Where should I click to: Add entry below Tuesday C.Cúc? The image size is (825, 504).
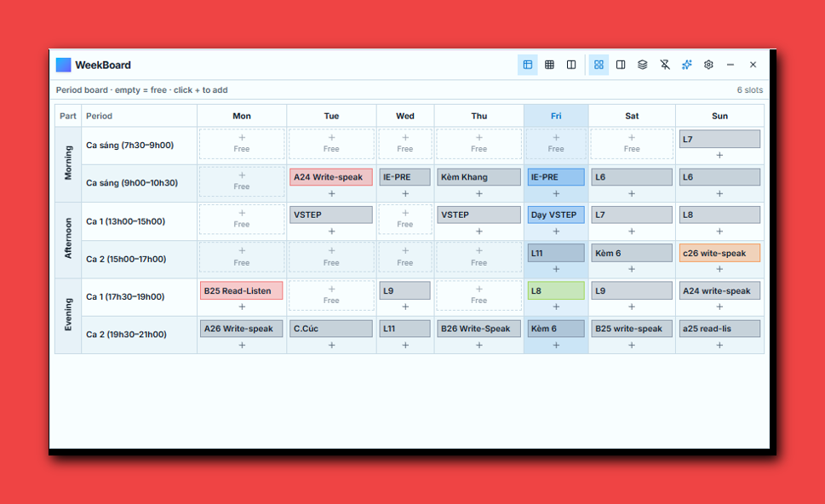point(331,345)
